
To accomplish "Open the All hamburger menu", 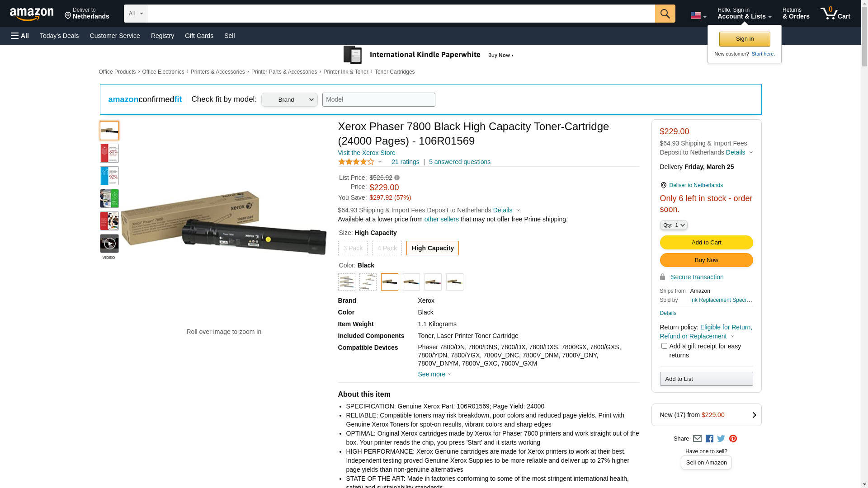I will click(x=20, y=36).
